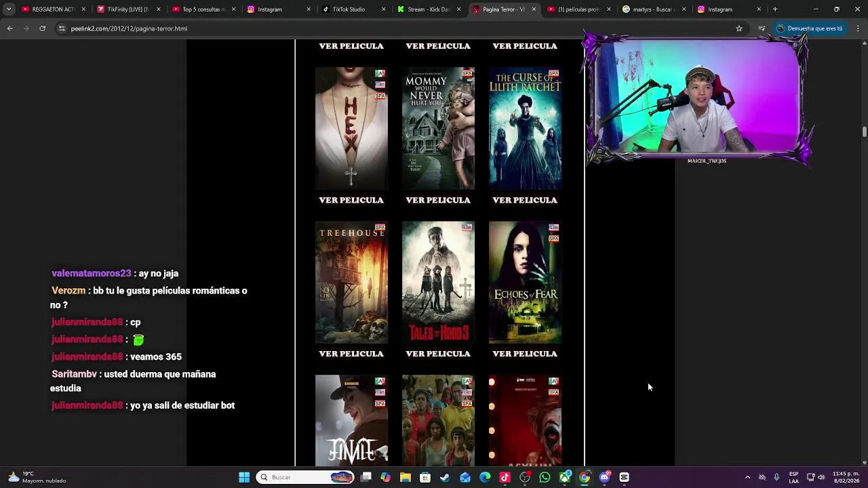The width and height of the screenshot is (868, 488).
Task: Open Task View in taskbar
Action: (366, 477)
